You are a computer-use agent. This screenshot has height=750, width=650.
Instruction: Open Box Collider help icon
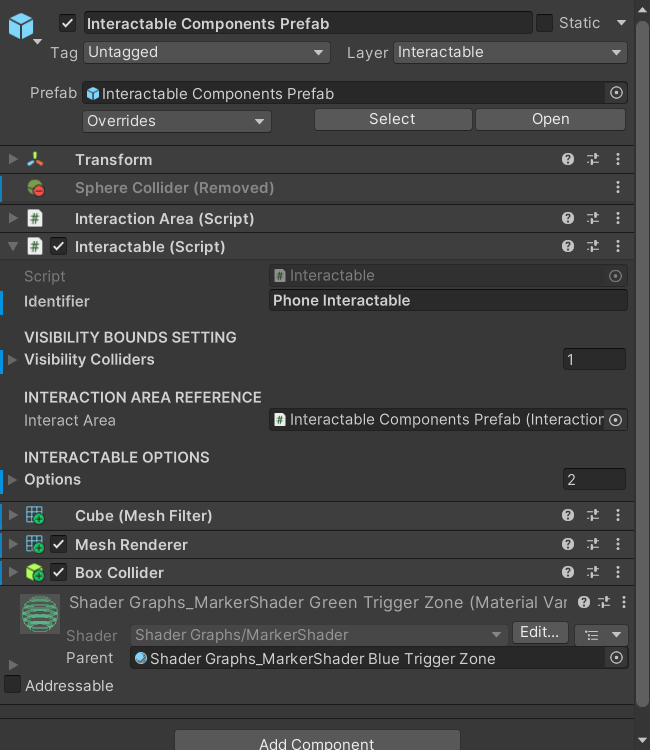pos(568,572)
